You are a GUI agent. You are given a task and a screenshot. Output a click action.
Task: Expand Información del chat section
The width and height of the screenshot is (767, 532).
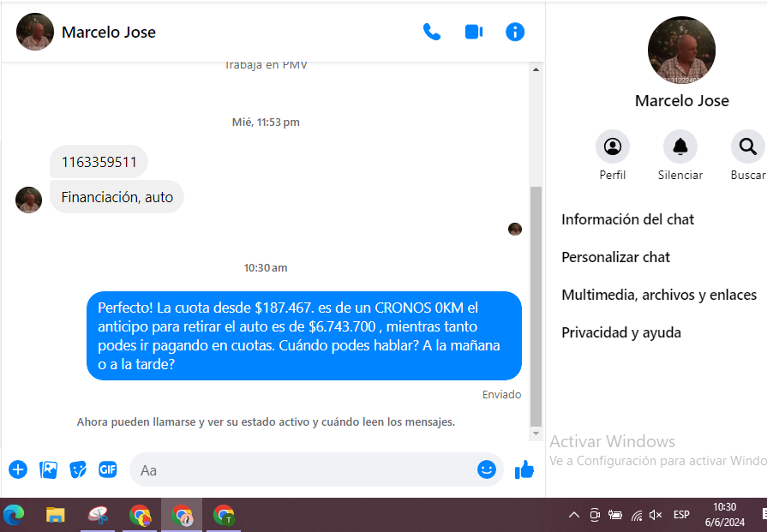(627, 219)
